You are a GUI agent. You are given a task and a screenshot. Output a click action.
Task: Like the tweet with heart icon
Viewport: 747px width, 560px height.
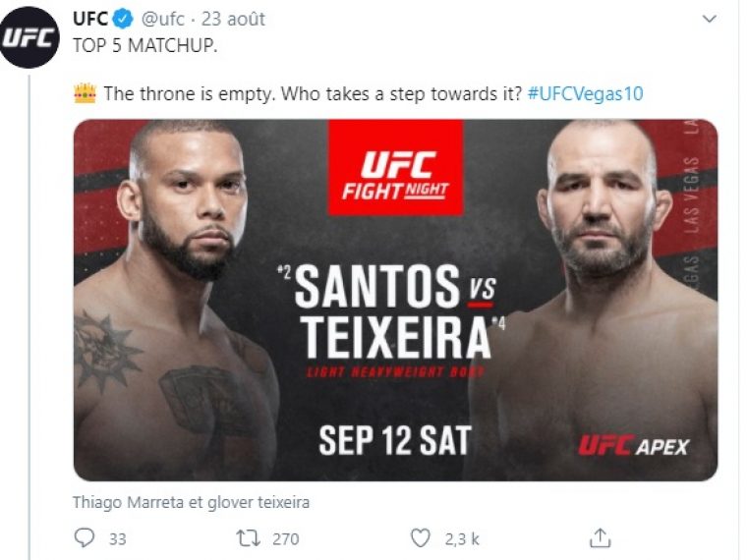tap(421, 538)
